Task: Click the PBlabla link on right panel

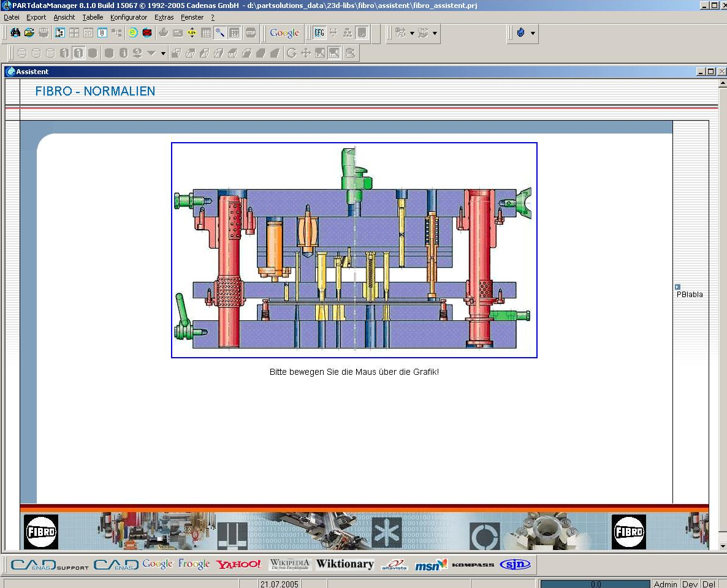Action: (x=690, y=295)
